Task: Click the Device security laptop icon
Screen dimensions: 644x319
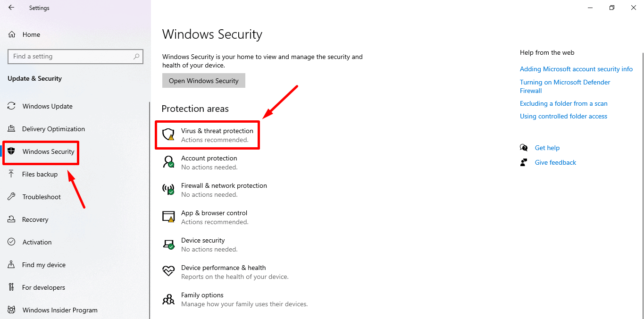Action: (x=168, y=244)
